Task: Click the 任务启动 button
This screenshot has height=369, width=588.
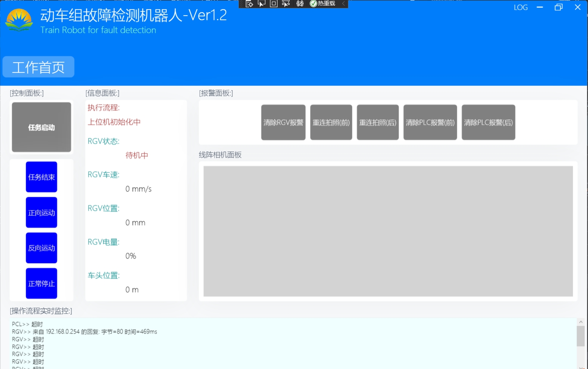Action: 42,127
